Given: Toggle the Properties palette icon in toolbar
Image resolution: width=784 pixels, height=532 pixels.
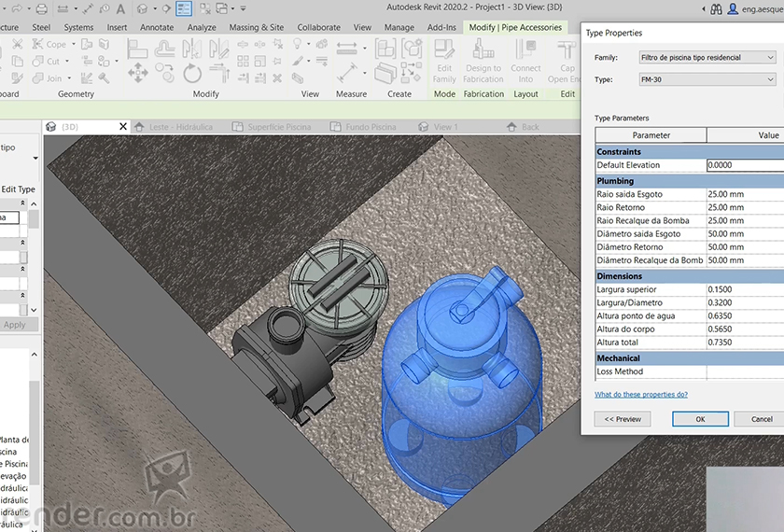Looking at the screenshot, I should pyautogui.click(x=185, y=8).
